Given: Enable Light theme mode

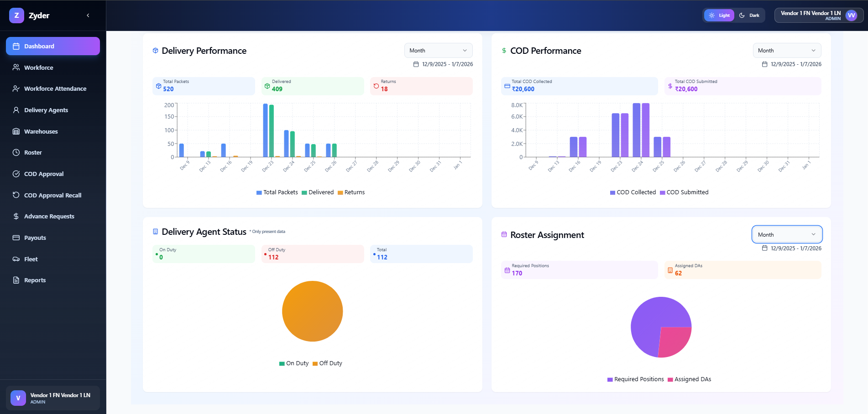Looking at the screenshot, I should (719, 15).
